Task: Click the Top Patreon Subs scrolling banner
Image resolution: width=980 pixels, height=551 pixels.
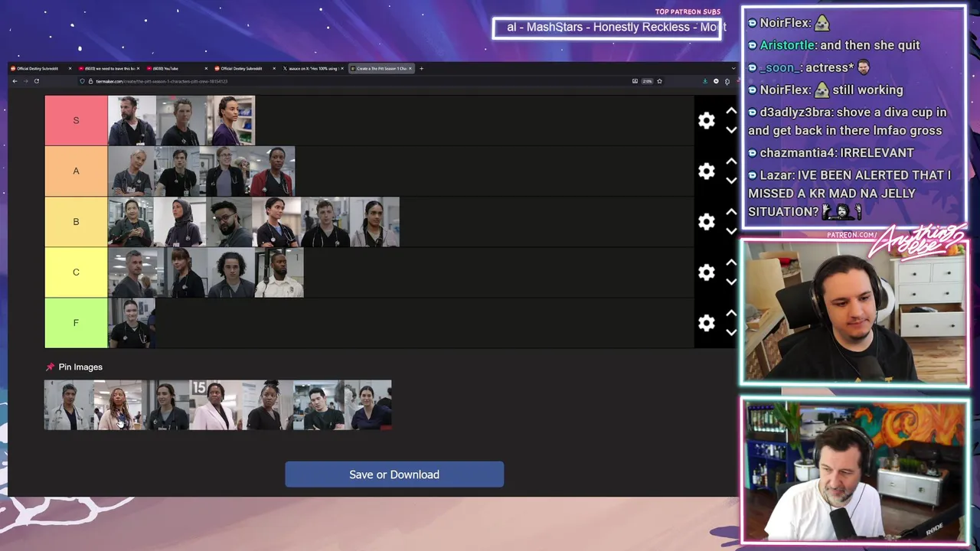Action: point(609,28)
